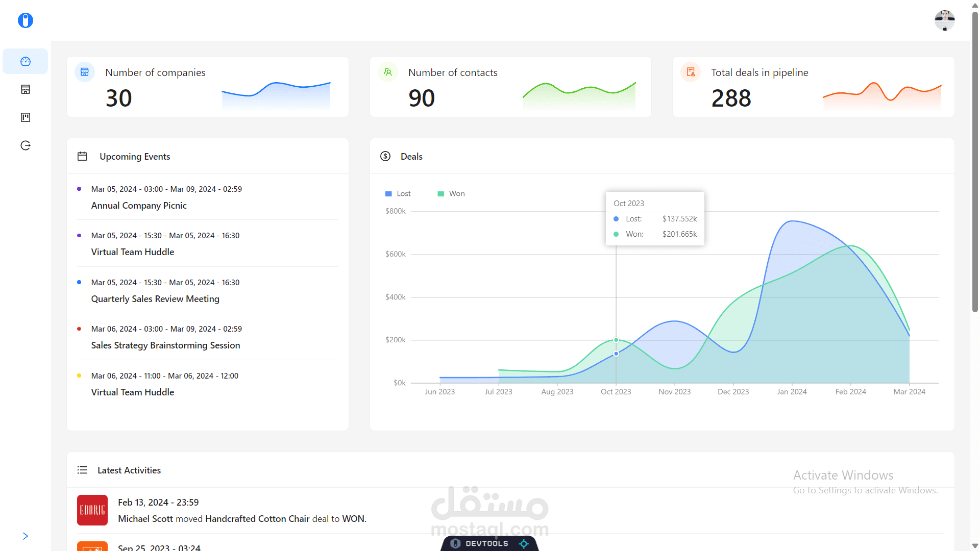Click the contacts icon on Number of contacts card
Viewport: 980px width, 551px height.
point(388,72)
